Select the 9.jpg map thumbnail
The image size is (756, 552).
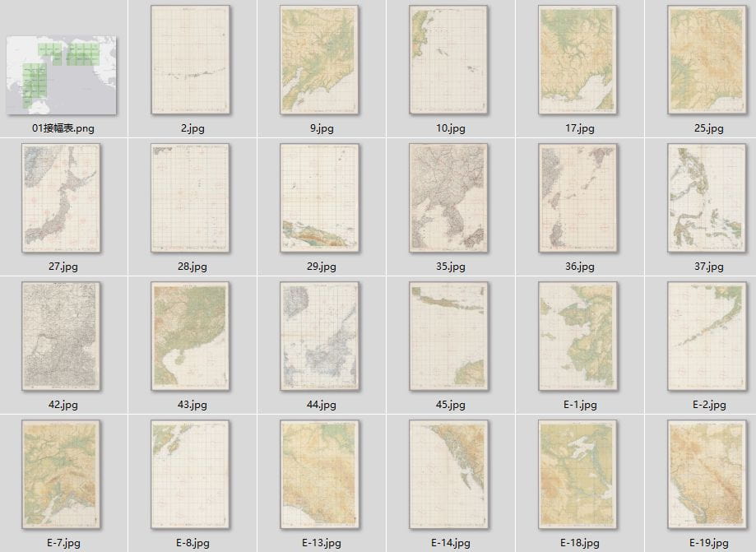(320, 60)
